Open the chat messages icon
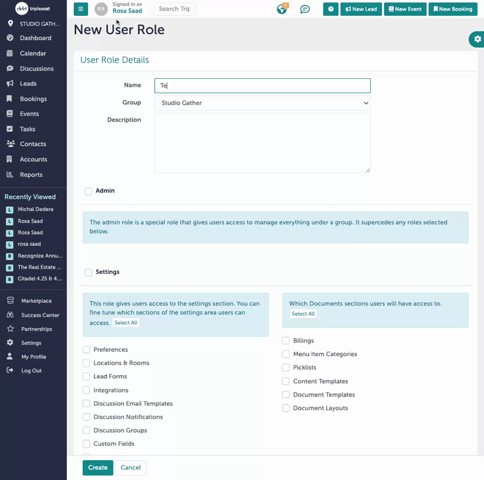Viewport: 484px width, 480px height. 305,9
